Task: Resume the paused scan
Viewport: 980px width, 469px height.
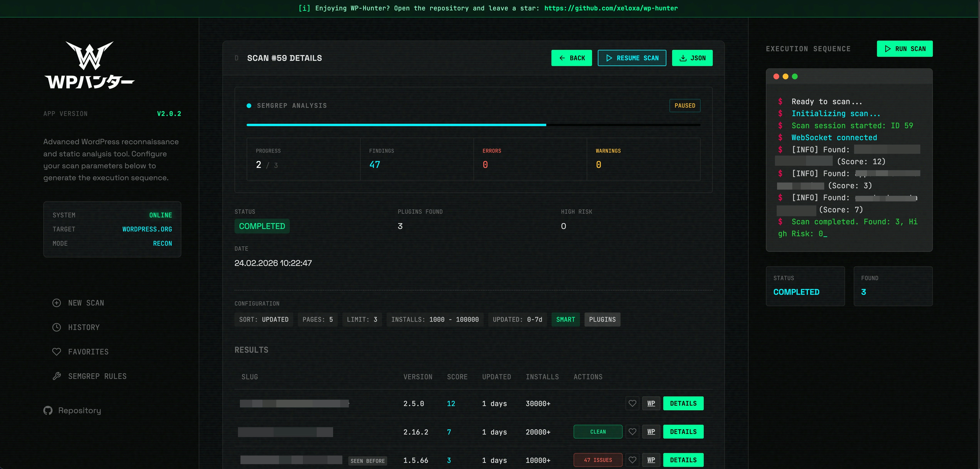Action: pyautogui.click(x=632, y=58)
